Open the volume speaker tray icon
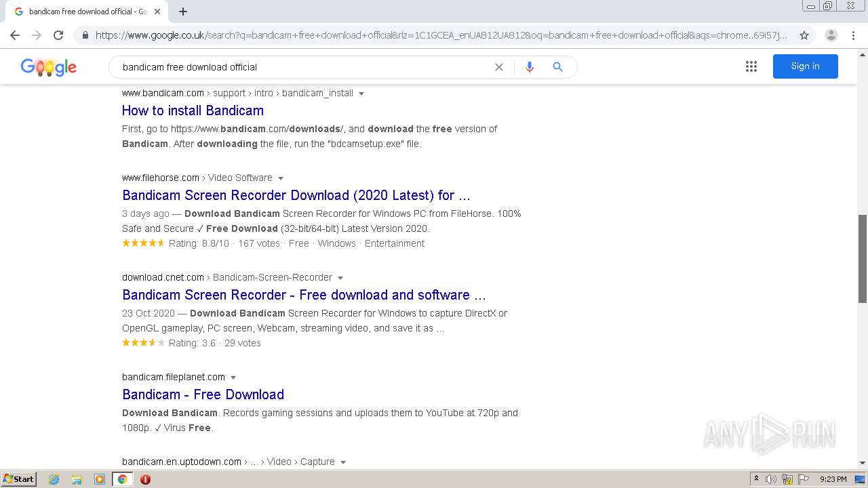The image size is (868, 488). [x=771, y=479]
